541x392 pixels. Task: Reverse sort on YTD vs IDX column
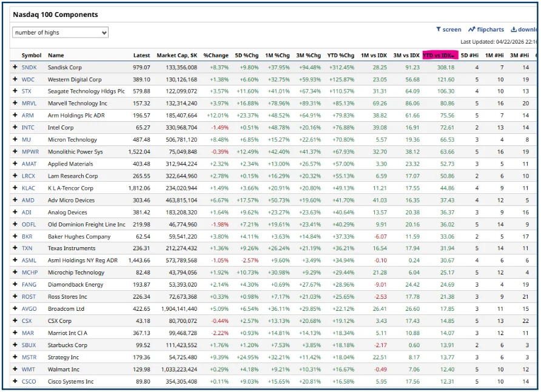pyautogui.click(x=440, y=55)
